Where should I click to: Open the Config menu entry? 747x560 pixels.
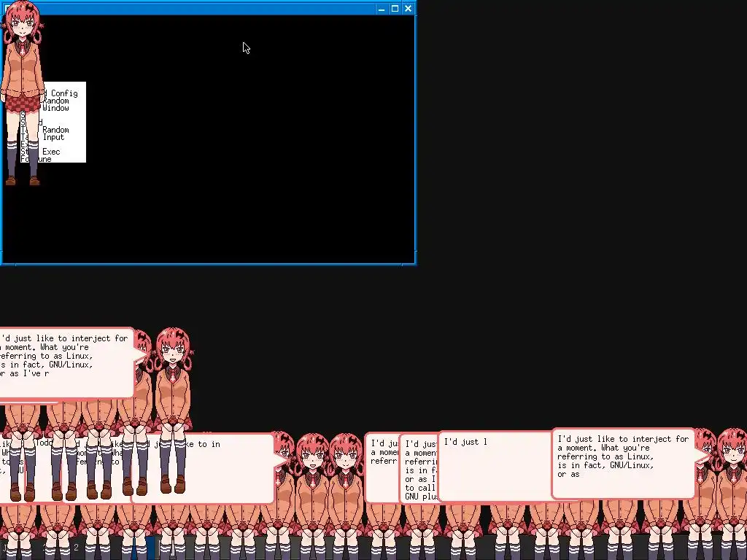pyautogui.click(x=64, y=93)
